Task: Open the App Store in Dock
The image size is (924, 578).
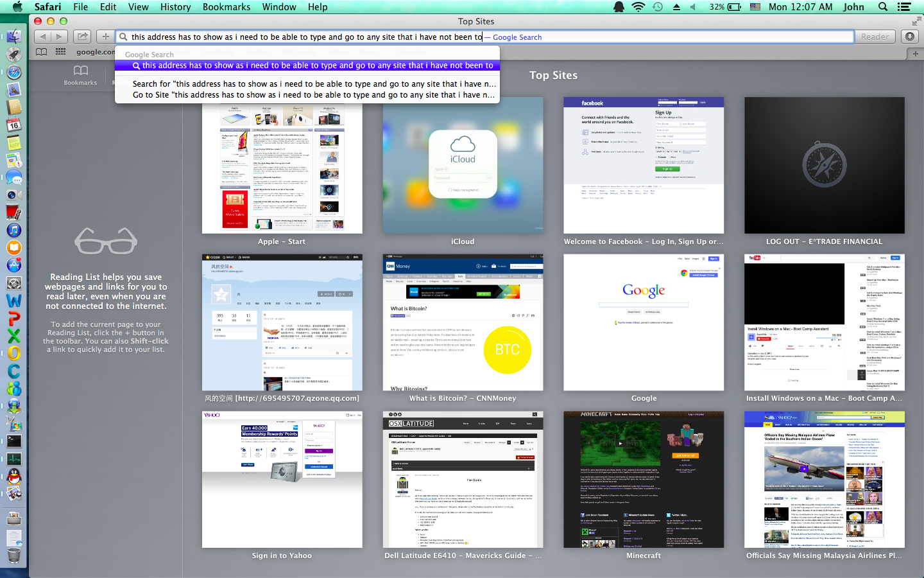Action: [x=13, y=265]
